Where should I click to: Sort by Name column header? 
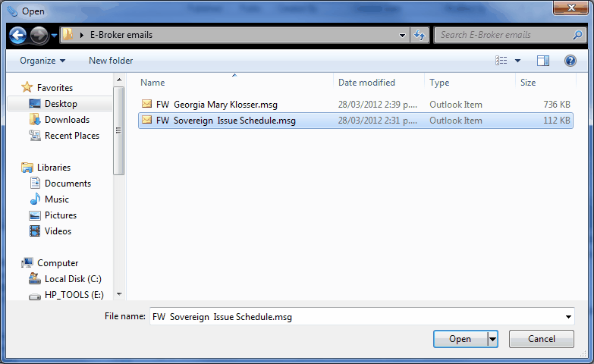[x=152, y=83]
